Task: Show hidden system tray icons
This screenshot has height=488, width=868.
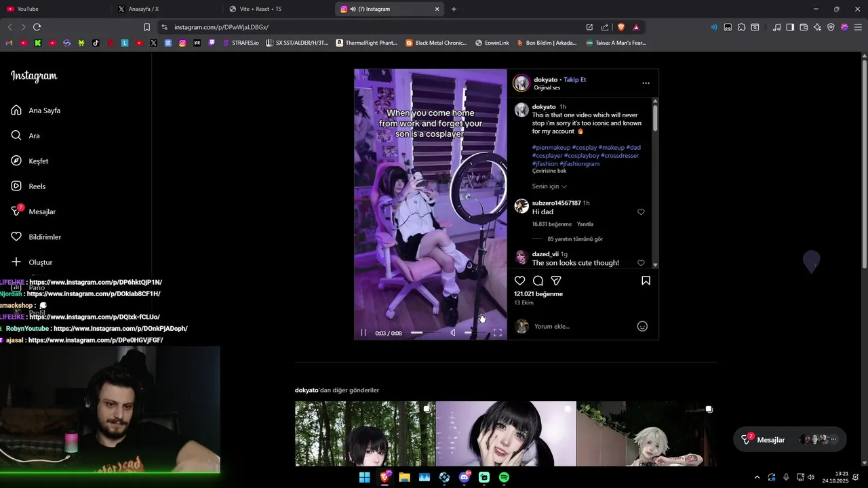Action: pyautogui.click(x=757, y=477)
